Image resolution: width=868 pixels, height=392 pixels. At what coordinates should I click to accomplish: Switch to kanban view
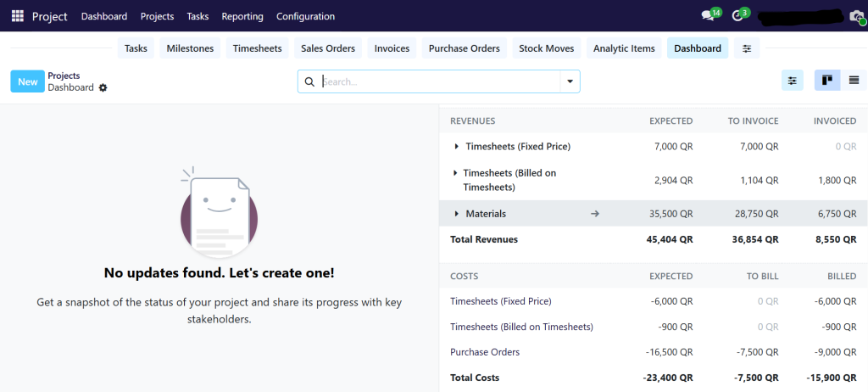827,81
